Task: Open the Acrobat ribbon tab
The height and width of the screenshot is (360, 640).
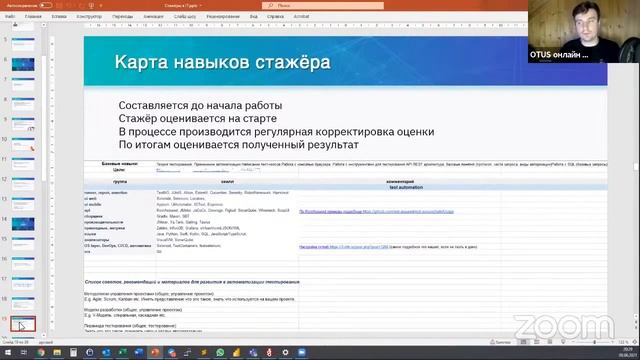Action: (x=301, y=16)
